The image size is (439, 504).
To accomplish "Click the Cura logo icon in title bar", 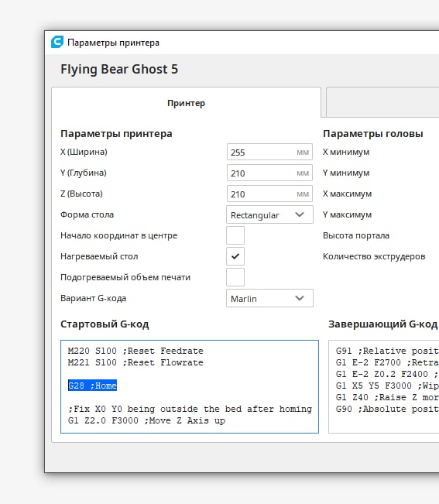I will pyautogui.click(x=57, y=42).
